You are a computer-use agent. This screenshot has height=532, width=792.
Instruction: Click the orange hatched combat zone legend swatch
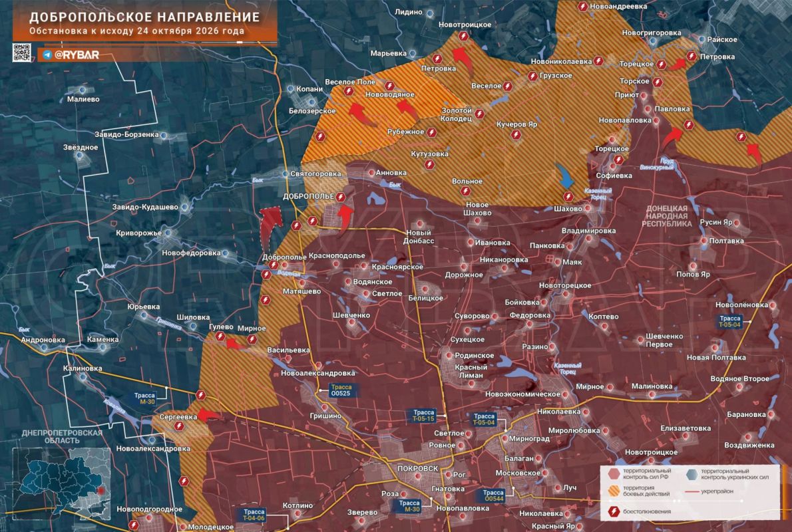(614, 491)
